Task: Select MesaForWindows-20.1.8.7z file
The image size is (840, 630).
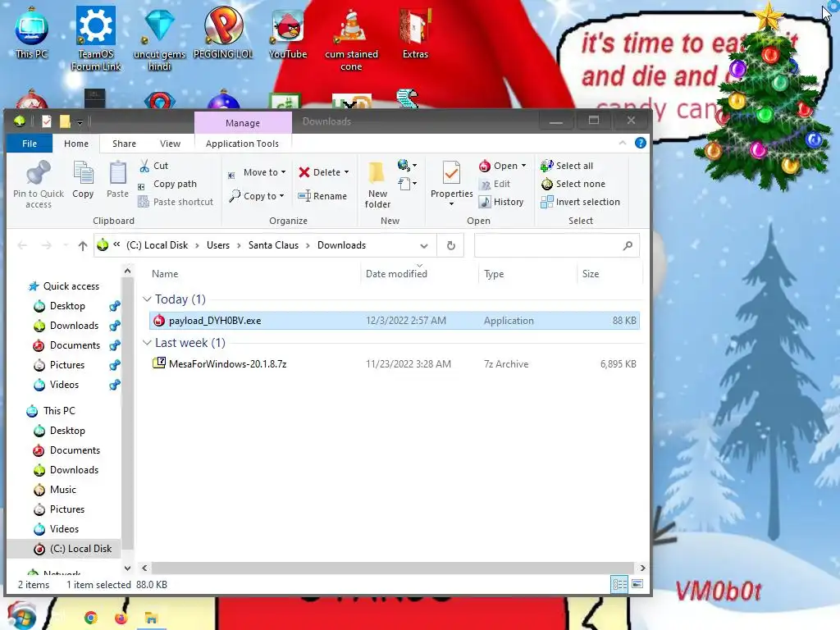Action: (x=395, y=363)
